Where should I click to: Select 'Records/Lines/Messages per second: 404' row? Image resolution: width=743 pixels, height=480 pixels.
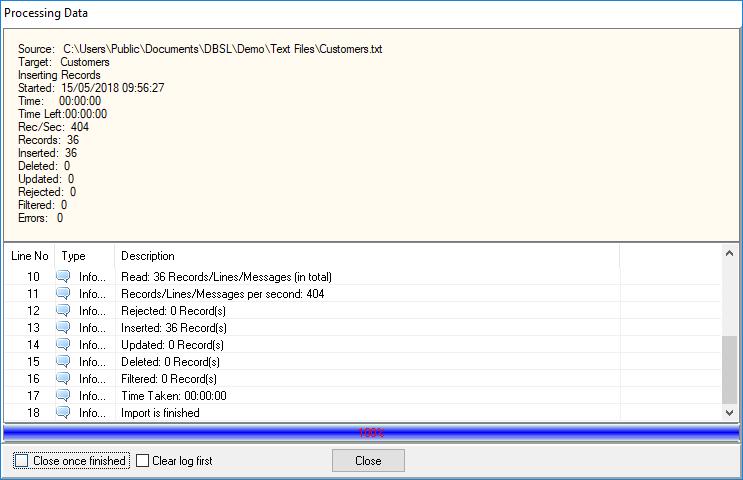[363, 293]
